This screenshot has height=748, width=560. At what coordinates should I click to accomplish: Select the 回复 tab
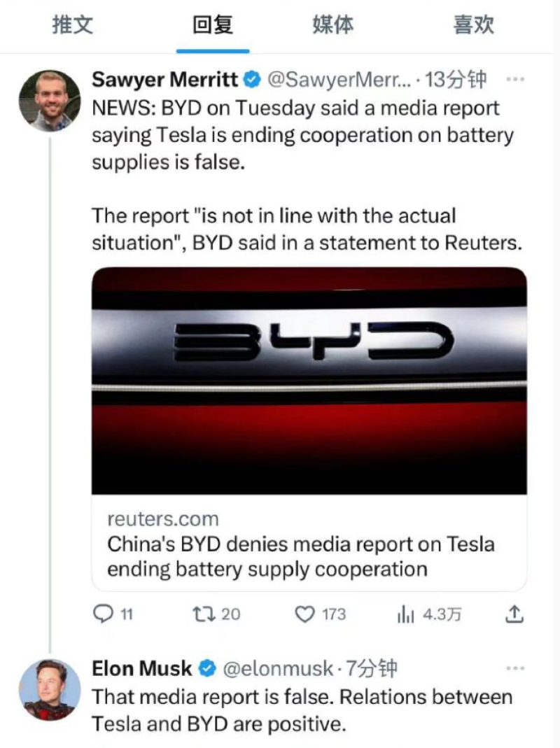(x=212, y=24)
